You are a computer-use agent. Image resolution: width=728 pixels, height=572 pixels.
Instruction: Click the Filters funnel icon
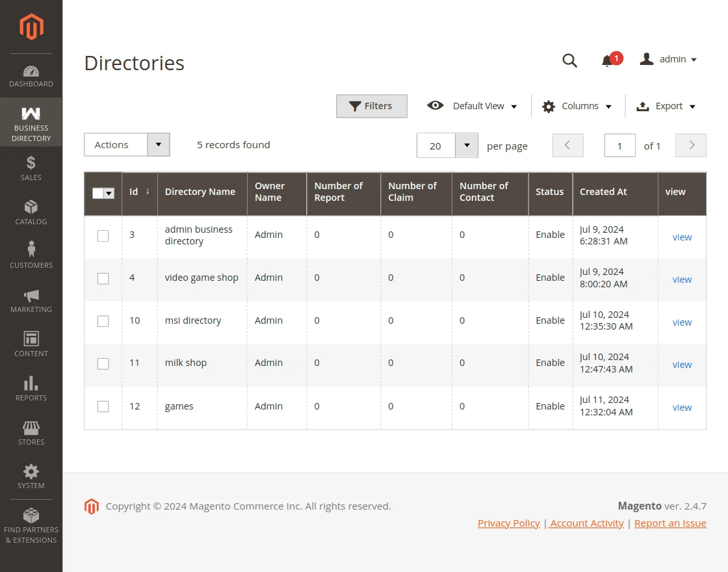(354, 106)
